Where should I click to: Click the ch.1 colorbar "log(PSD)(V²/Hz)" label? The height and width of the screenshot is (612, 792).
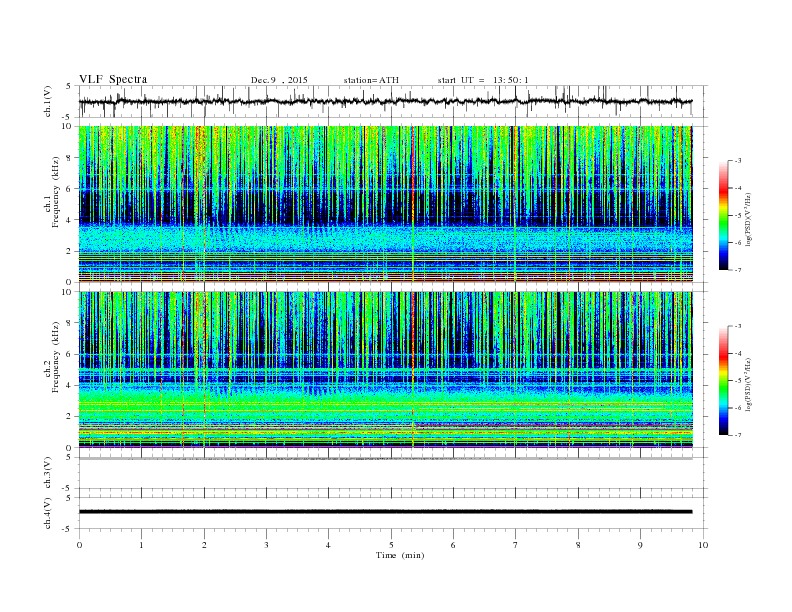point(748,220)
